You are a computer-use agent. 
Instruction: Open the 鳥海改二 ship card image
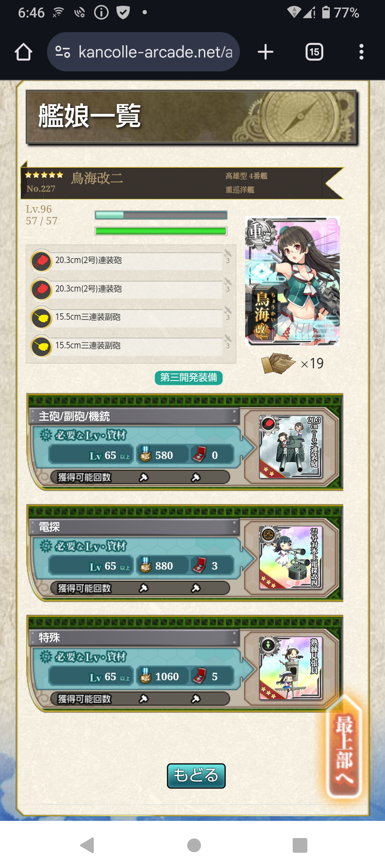[292, 281]
